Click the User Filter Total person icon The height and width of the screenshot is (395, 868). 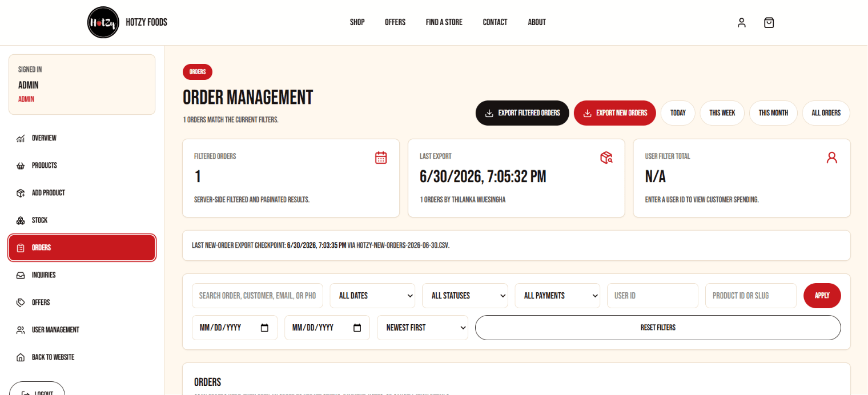point(832,158)
